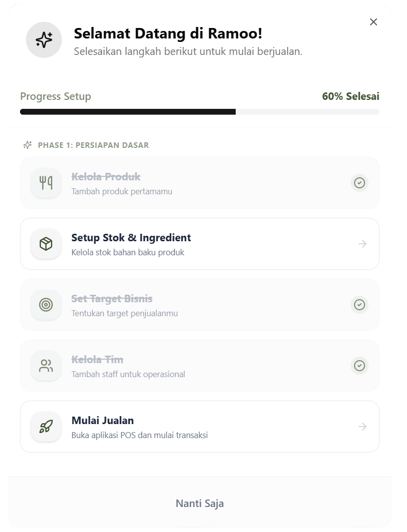
Task: Click the target icon for Set Target Bisnis
Action: [x=46, y=305]
